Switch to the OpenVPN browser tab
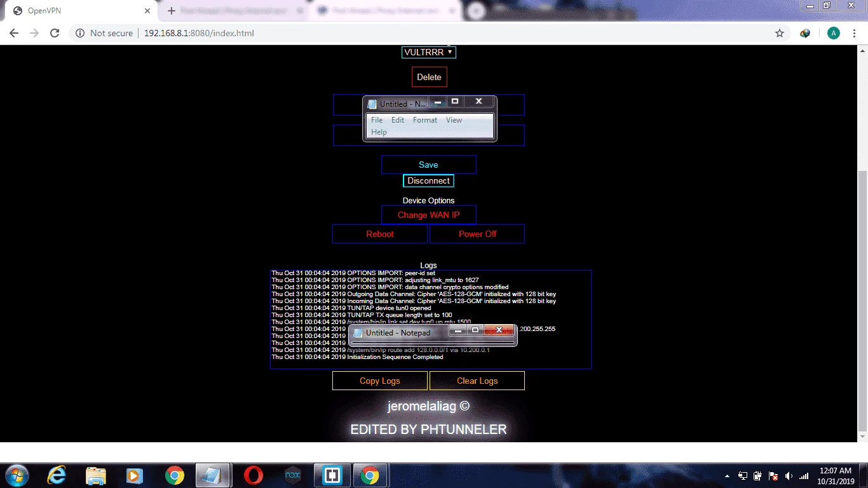The image size is (868, 488). click(83, 11)
